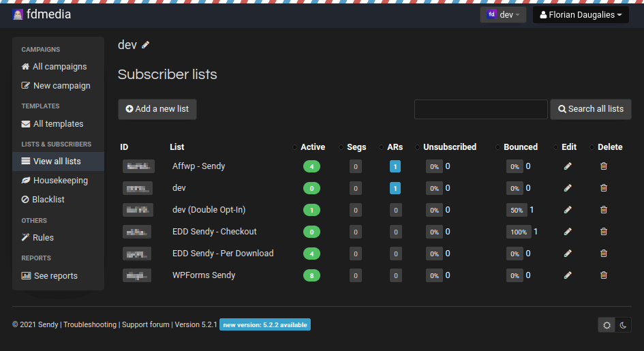Edit the WPForms Sendy list
Viewport: 644px width, 351px height.
coord(568,275)
